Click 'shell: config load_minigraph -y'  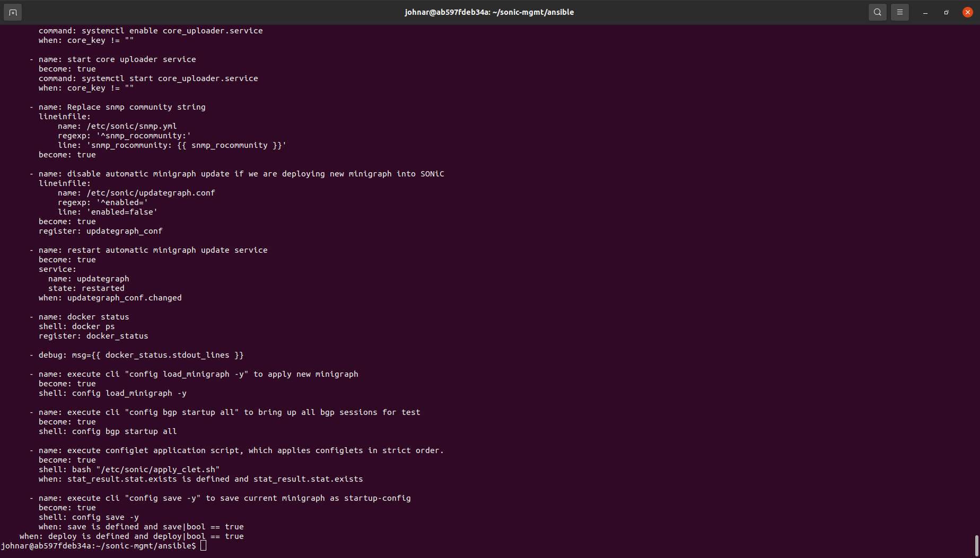point(112,393)
